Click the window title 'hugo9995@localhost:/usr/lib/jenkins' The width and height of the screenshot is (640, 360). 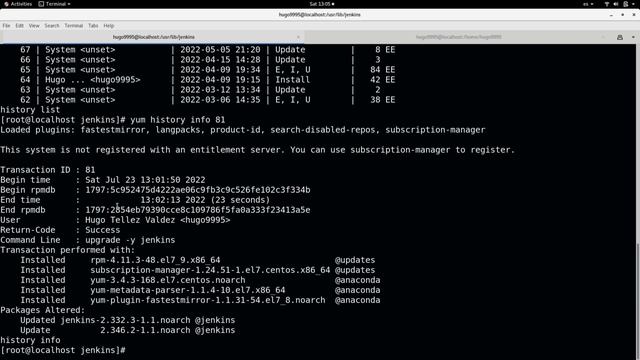320,15
